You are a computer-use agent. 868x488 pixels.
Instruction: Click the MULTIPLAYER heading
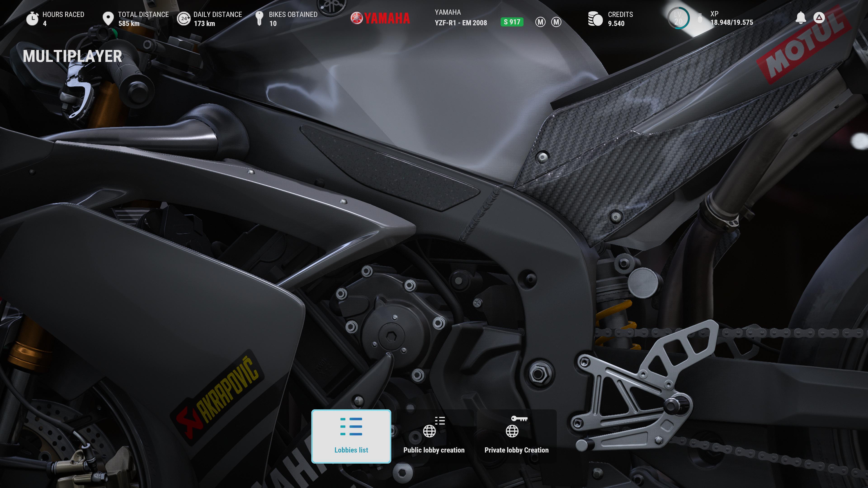72,56
